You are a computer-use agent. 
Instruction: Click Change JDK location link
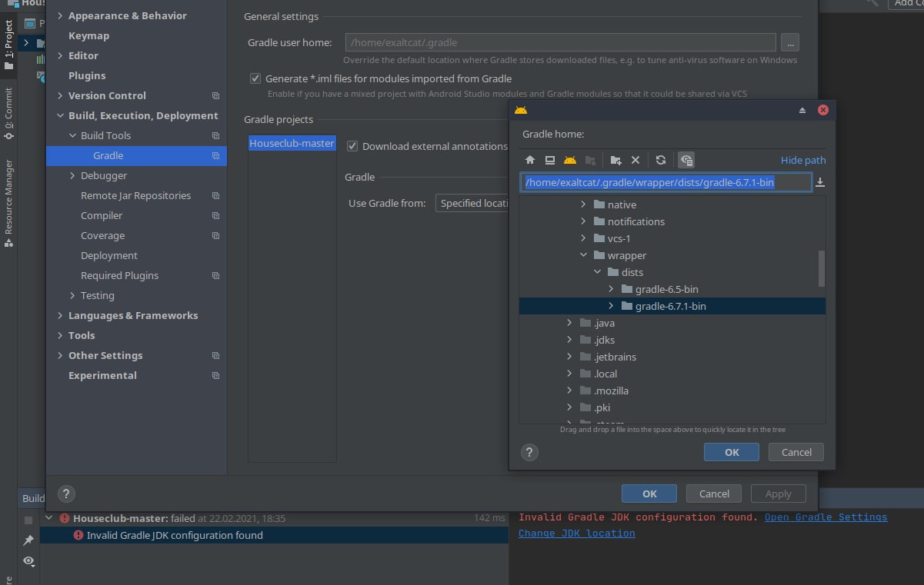[577, 533]
